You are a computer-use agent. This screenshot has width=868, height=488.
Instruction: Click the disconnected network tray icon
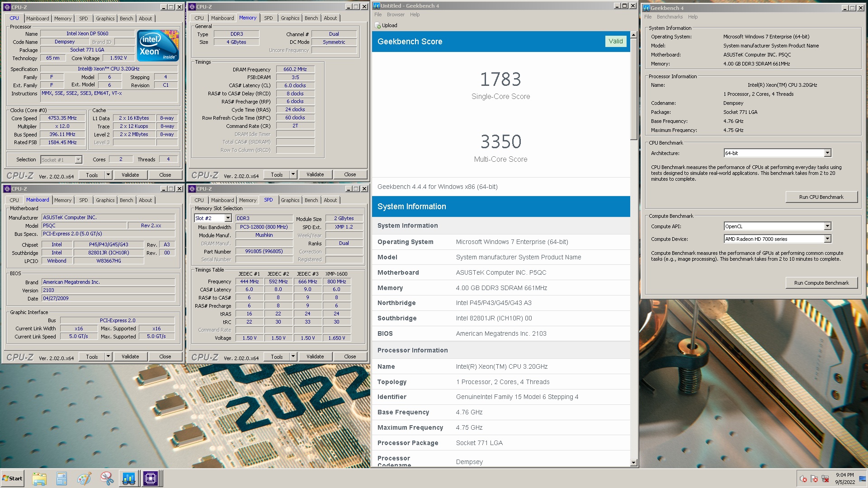[x=825, y=479]
